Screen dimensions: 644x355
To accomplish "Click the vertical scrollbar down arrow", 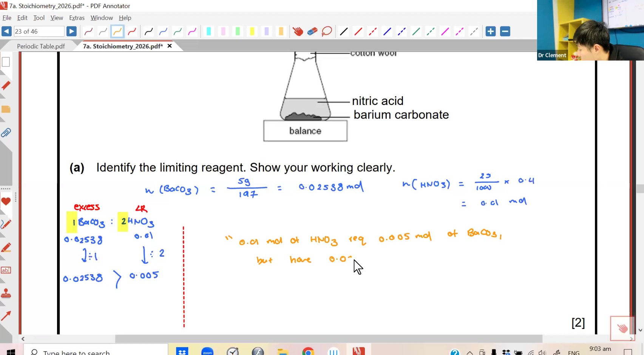I will [640, 330].
